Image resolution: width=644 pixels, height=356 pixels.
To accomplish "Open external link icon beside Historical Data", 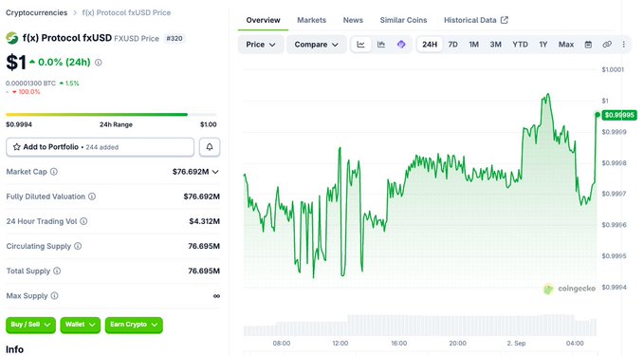I will [505, 20].
